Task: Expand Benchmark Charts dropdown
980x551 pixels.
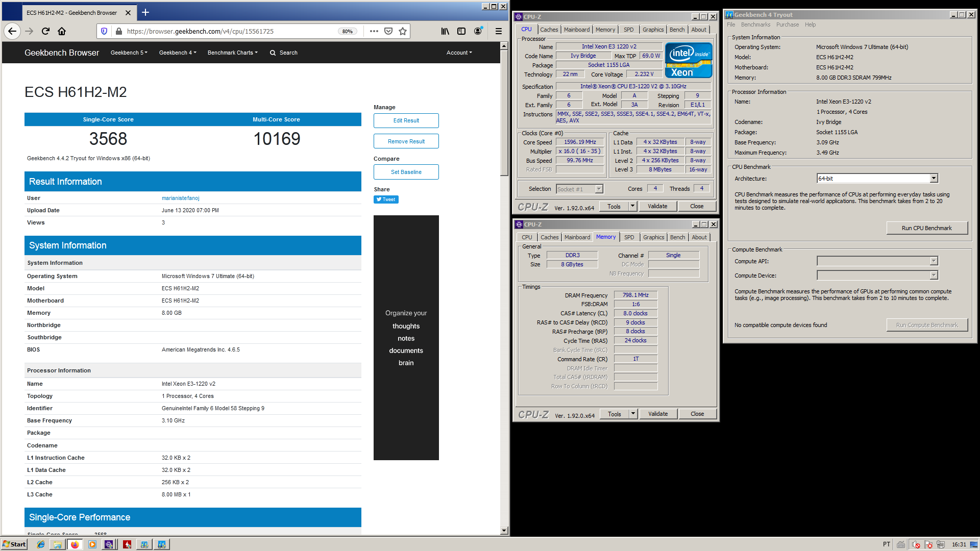Action: tap(233, 53)
